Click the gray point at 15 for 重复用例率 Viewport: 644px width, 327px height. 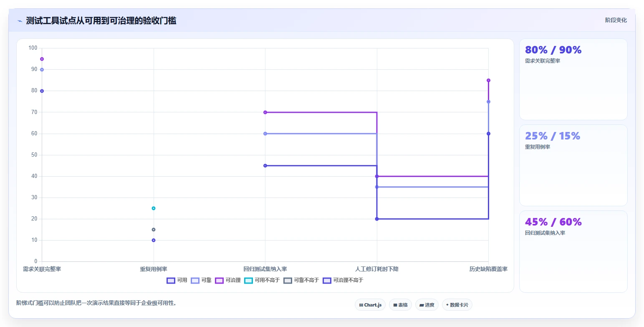tap(154, 230)
